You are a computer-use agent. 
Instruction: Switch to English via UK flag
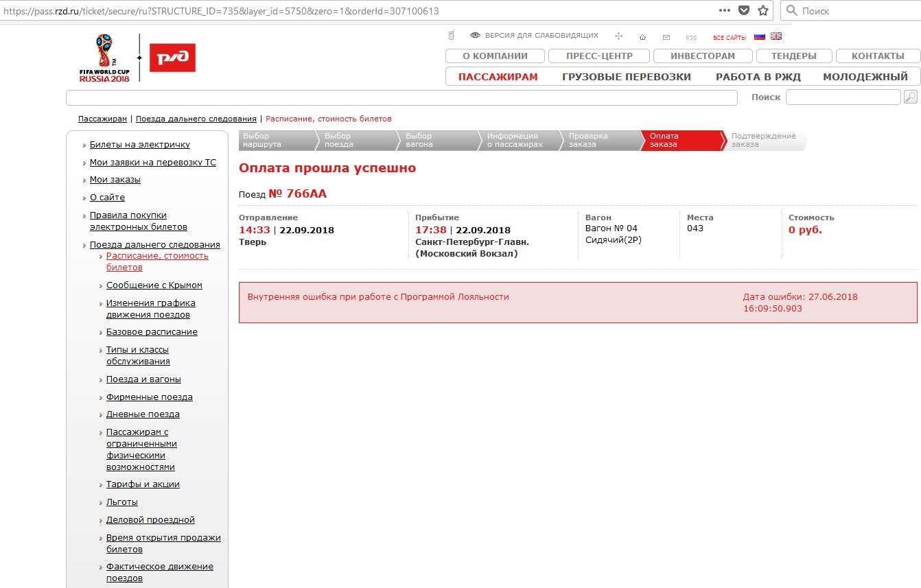pyautogui.click(x=776, y=36)
